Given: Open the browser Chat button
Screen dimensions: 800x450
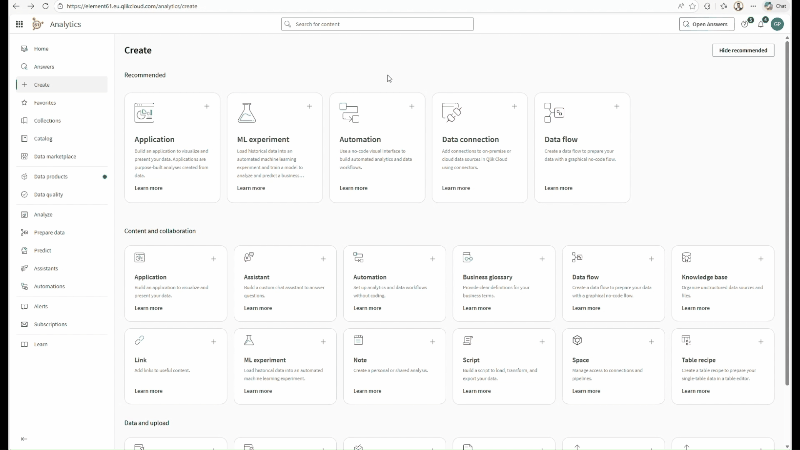Looking at the screenshot, I should [x=775, y=6].
